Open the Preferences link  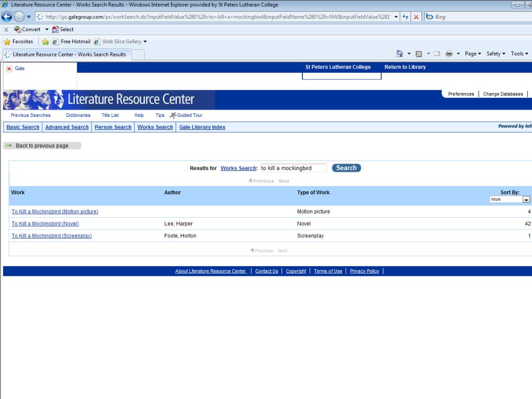coord(461,94)
